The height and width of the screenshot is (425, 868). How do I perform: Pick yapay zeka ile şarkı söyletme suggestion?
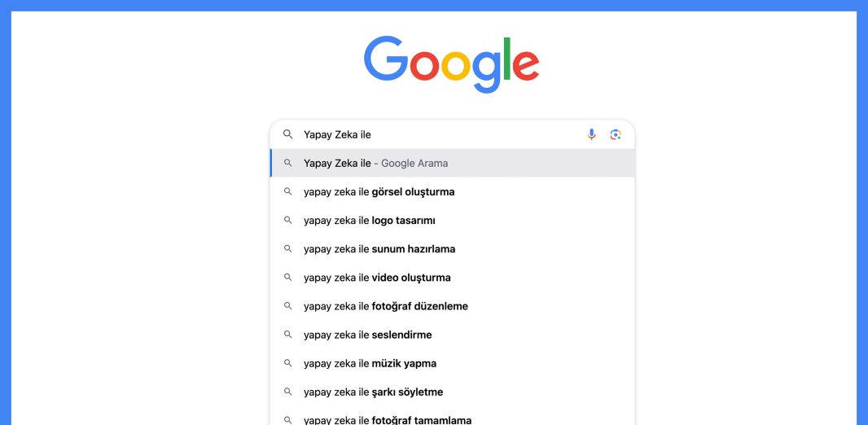(x=452, y=392)
